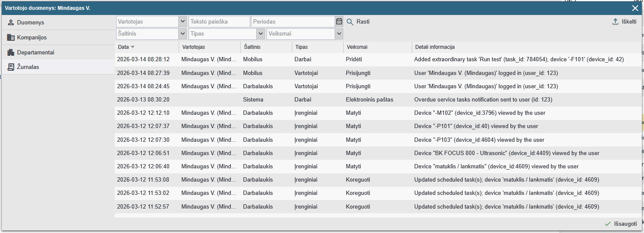Click the Detali informacija column header
644x233 pixels.
[x=434, y=47]
